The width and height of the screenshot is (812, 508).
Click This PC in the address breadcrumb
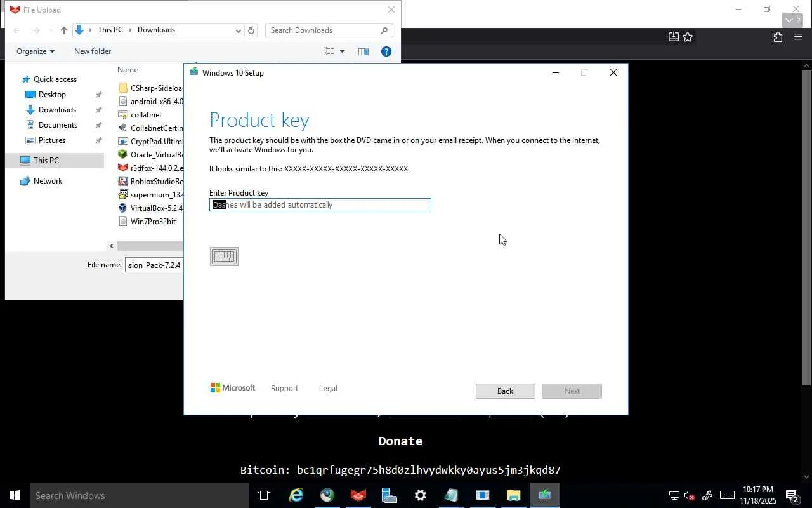[x=110, y=30]
